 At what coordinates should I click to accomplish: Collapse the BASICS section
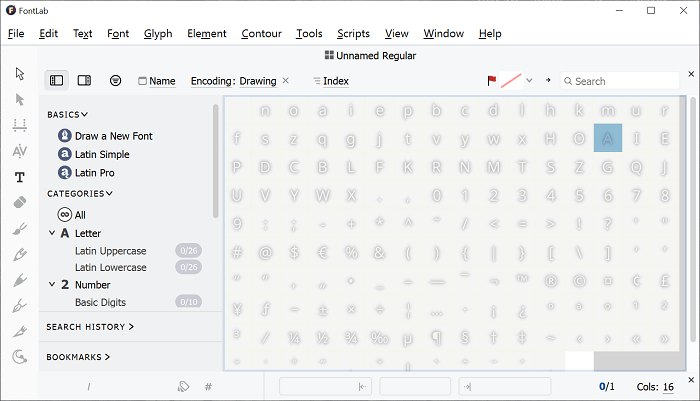coord(67,115)
